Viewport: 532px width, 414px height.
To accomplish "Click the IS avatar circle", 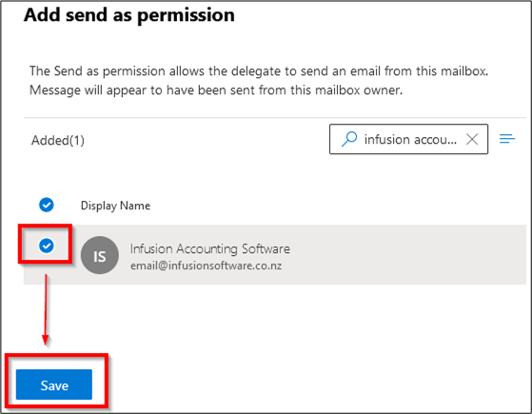I will [x=100, y=255].
